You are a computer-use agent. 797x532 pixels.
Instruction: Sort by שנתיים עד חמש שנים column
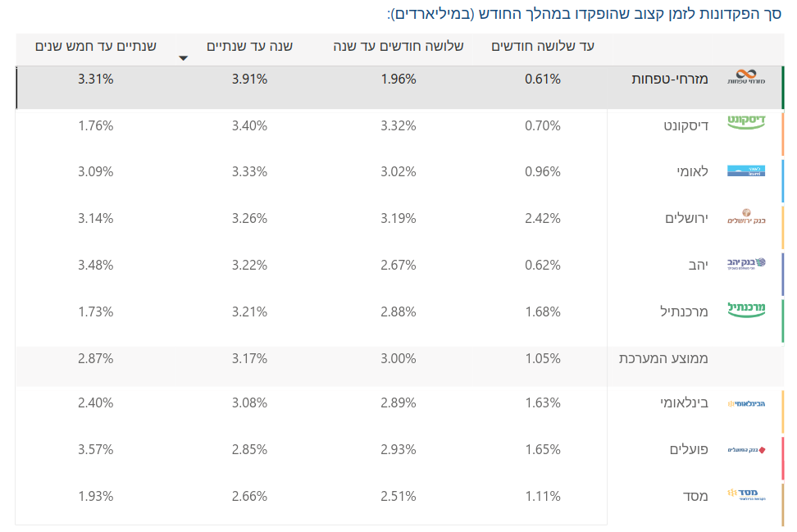coord(96,47)
